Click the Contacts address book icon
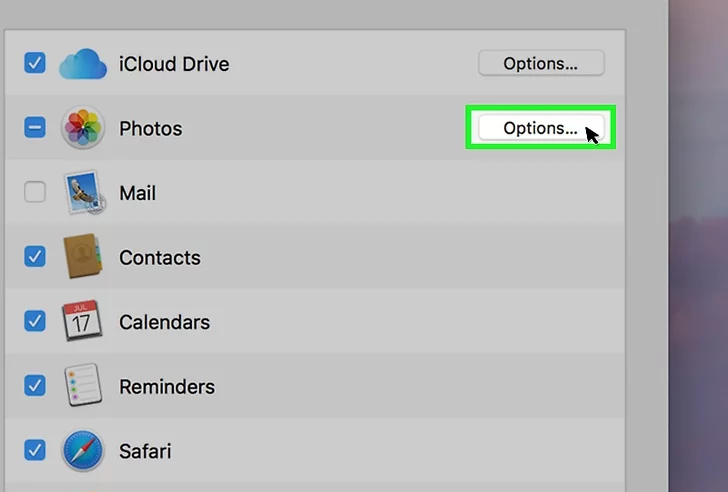728x492 pixels. click(x=83, y=257)
